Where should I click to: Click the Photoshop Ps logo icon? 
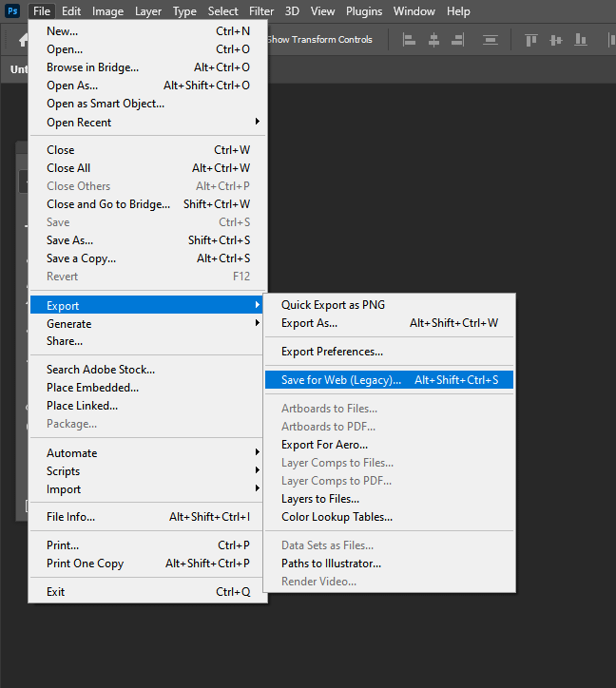[x=12, y=10]
